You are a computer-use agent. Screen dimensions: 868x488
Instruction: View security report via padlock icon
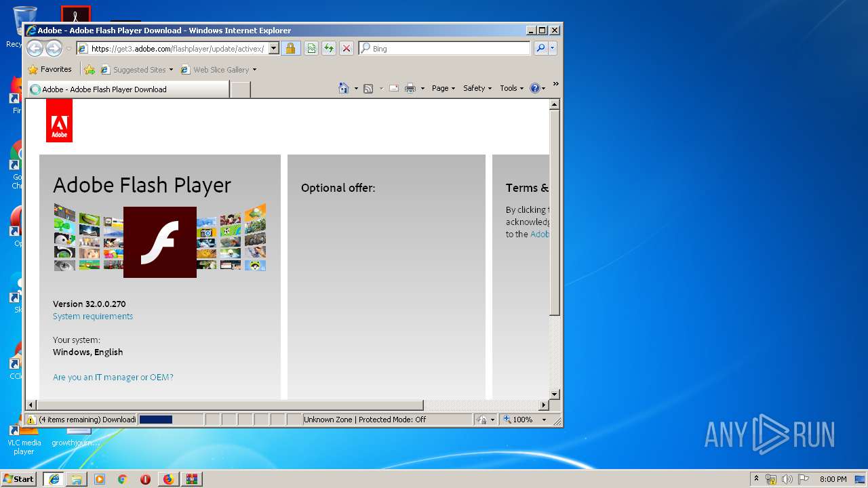pos(290,48)
